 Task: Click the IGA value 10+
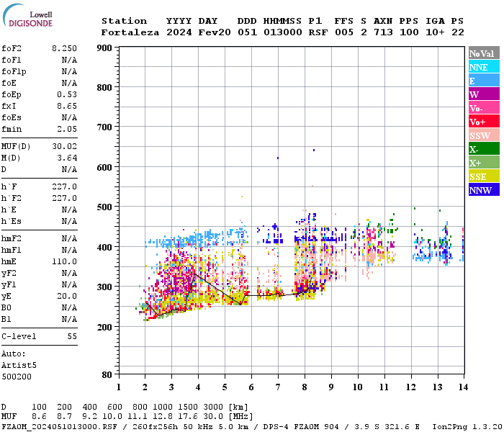pos(435,32)
